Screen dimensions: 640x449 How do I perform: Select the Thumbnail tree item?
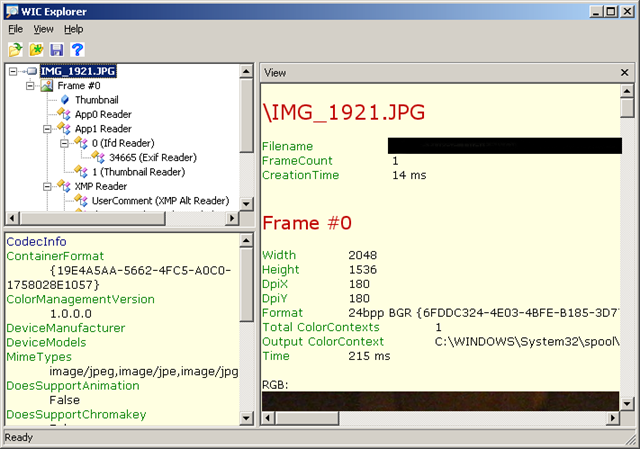97,100
